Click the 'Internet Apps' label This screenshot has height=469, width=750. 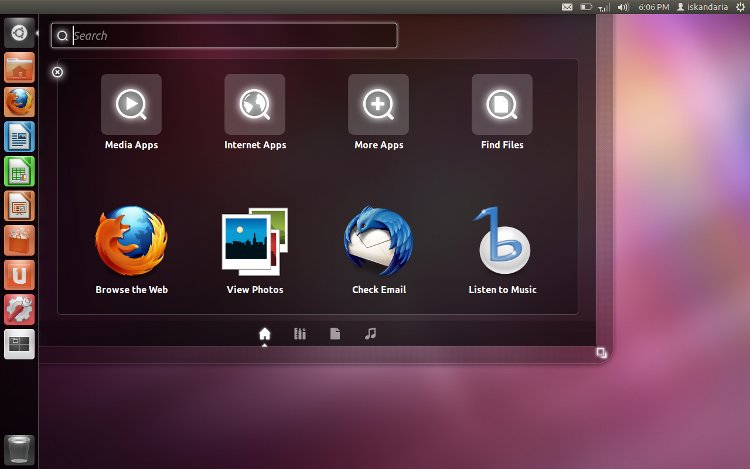[255, 145]
